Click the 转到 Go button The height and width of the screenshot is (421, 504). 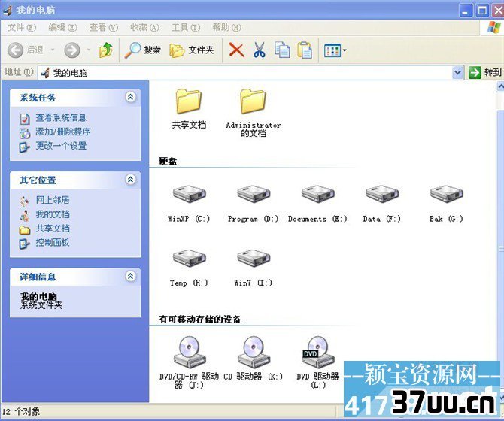[485, 73]
